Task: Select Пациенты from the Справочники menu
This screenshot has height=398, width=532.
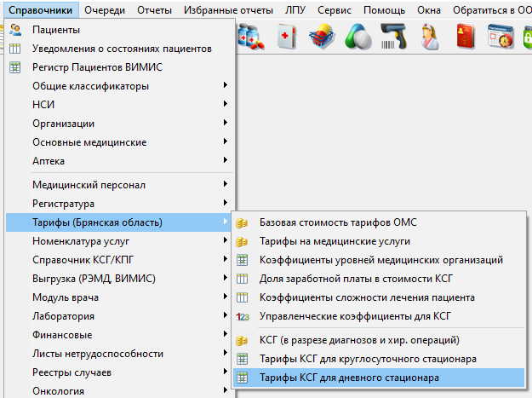Action: [56, 30]
